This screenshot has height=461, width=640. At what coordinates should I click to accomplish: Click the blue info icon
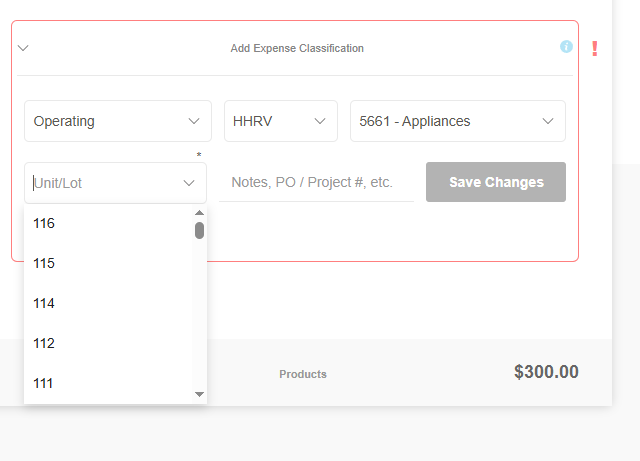click(x=566, y=47)
